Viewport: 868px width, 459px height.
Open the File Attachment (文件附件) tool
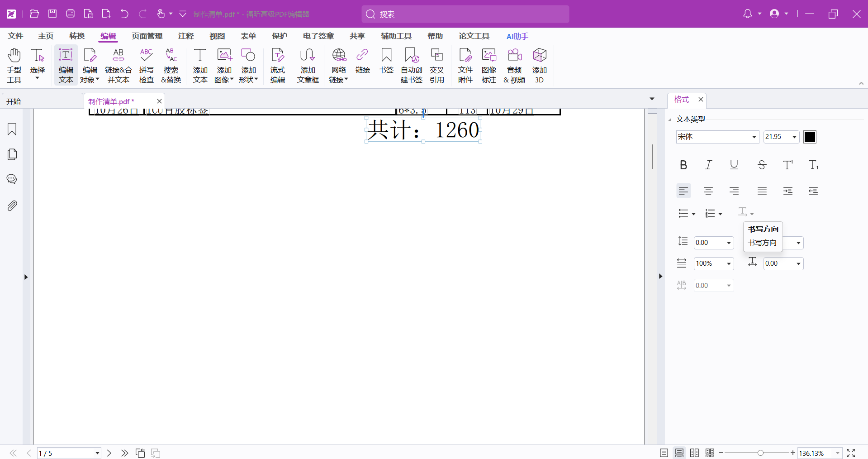pos(465,65)
